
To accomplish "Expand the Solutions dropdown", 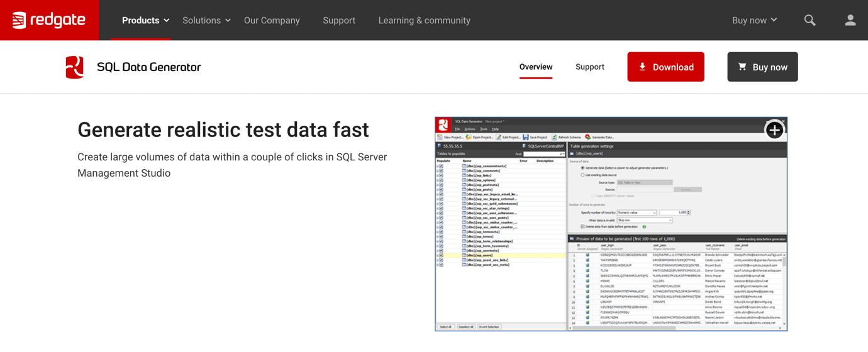I will (x=206, y=20).
